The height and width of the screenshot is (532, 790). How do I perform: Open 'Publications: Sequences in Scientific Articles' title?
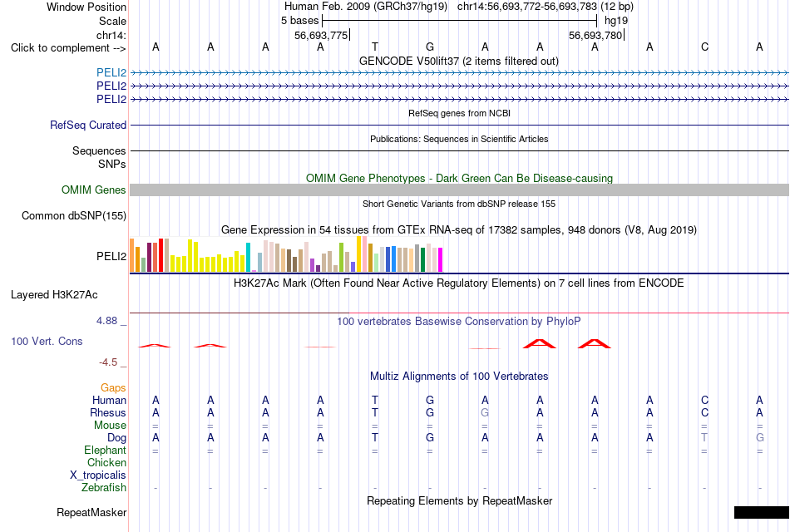[x=459, y=139]
